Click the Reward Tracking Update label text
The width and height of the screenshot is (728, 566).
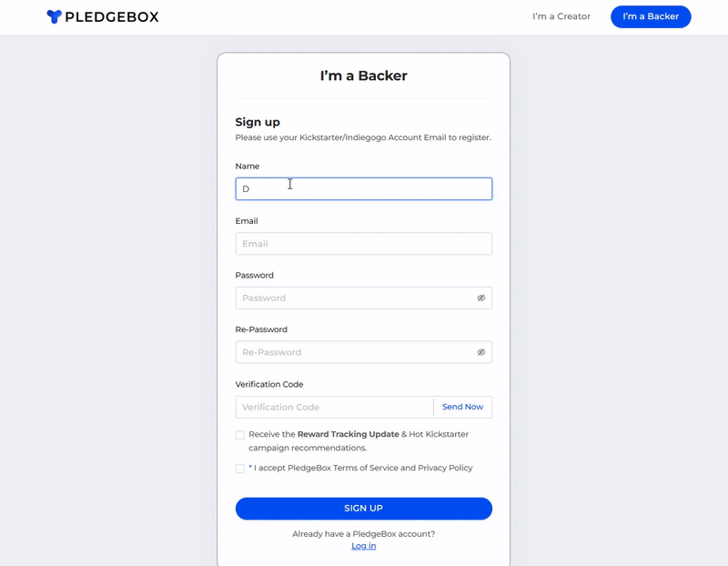point(349,435)
